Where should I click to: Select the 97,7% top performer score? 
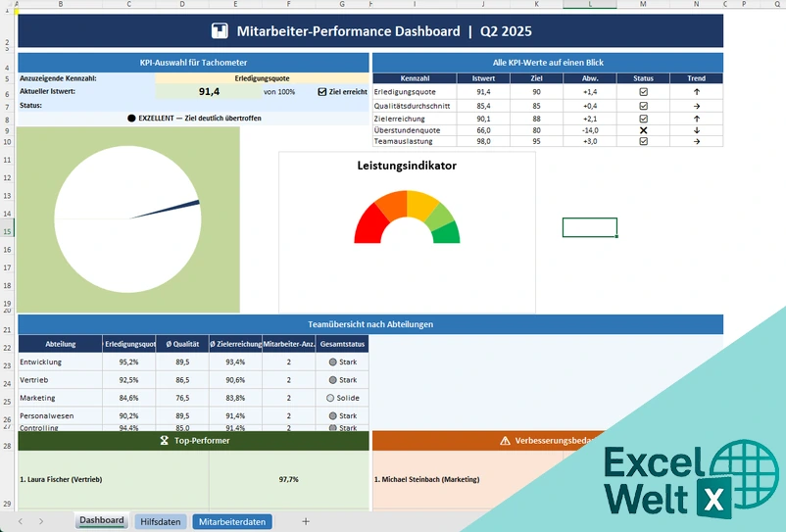(x=289, y=479)
